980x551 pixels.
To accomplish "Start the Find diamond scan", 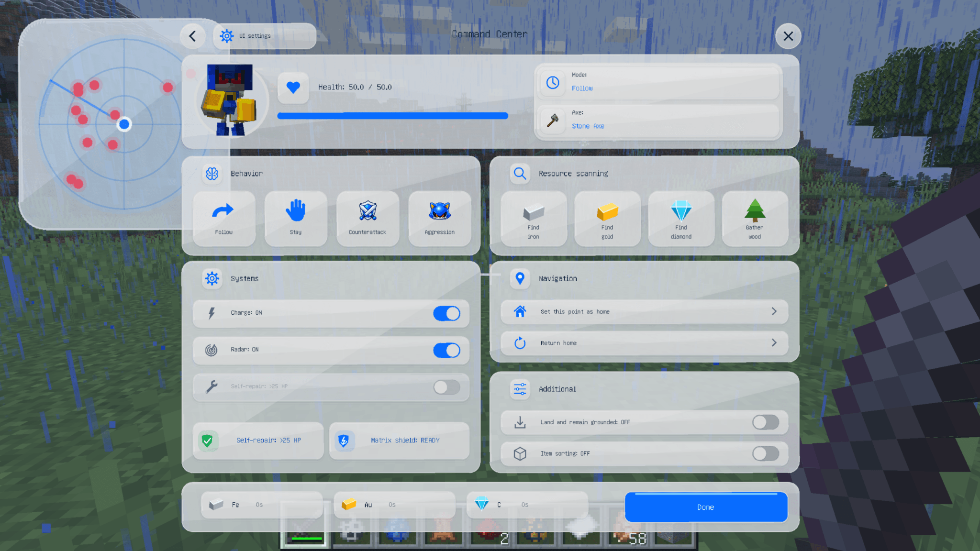I will pos(681,219).
